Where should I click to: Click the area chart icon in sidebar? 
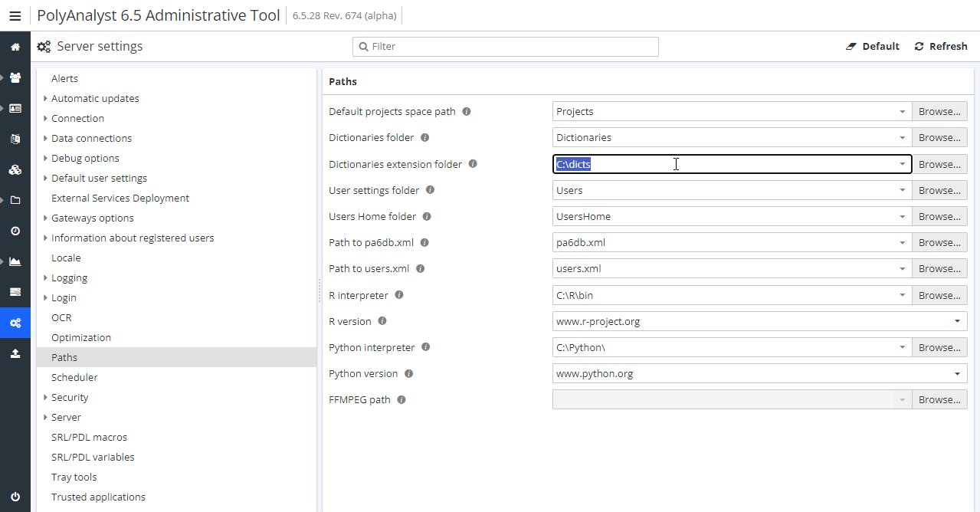click(15, 261)
